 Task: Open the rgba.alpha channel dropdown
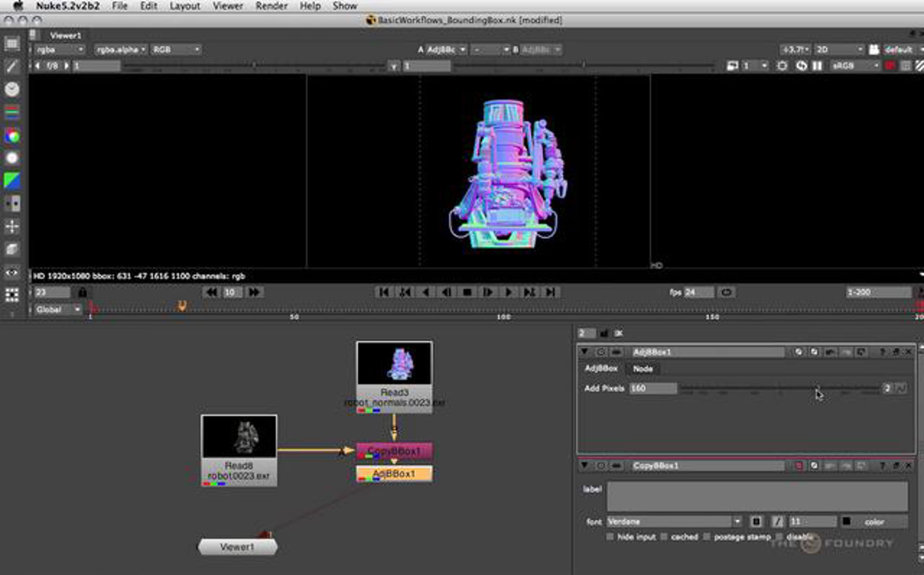click(121, 50)
